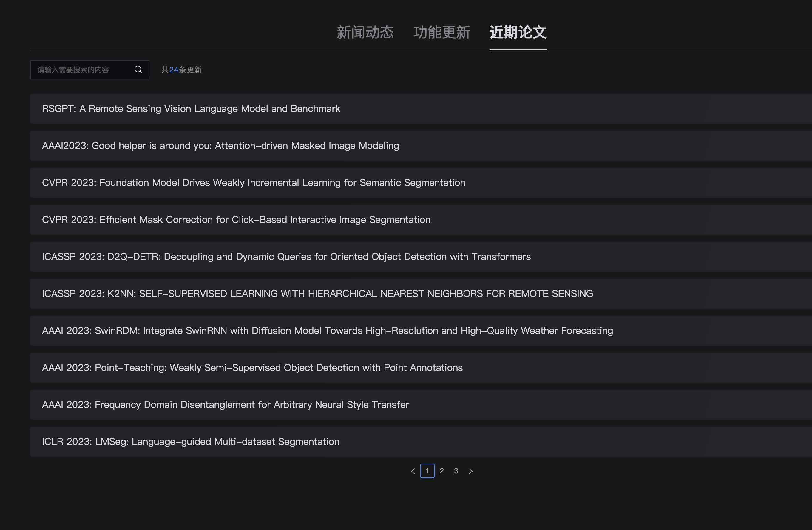Click the 共24条更新 count label

point(181,70)
